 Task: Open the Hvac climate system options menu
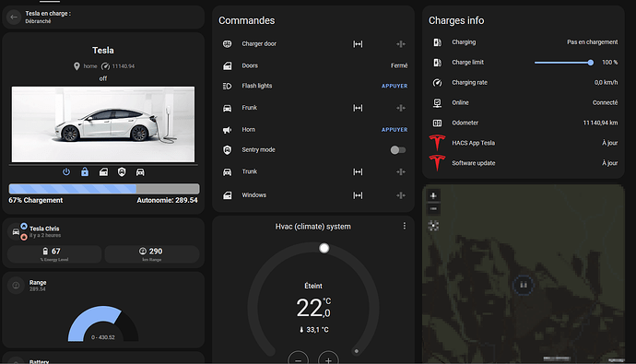click(404, 226)
